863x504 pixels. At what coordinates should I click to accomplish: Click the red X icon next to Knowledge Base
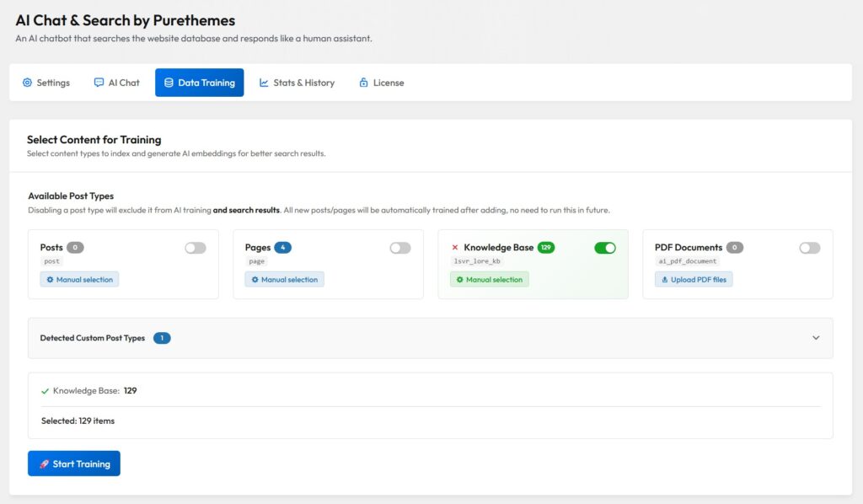[x=455, y=248]
